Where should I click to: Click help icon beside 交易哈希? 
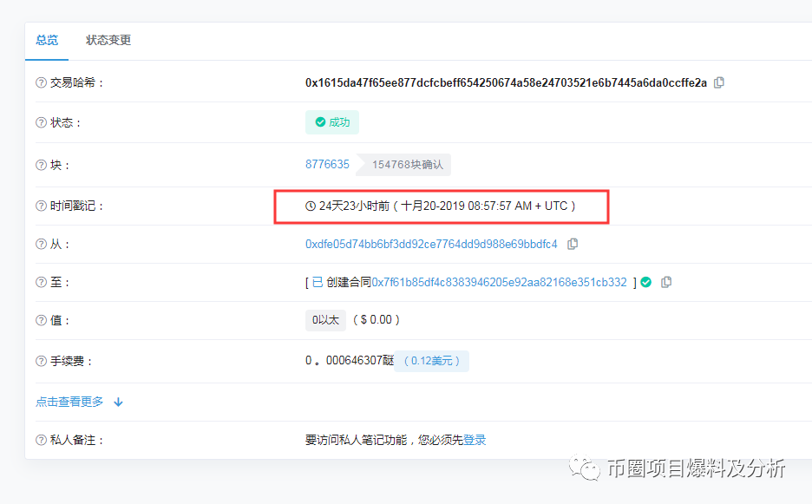pos(41,83)
